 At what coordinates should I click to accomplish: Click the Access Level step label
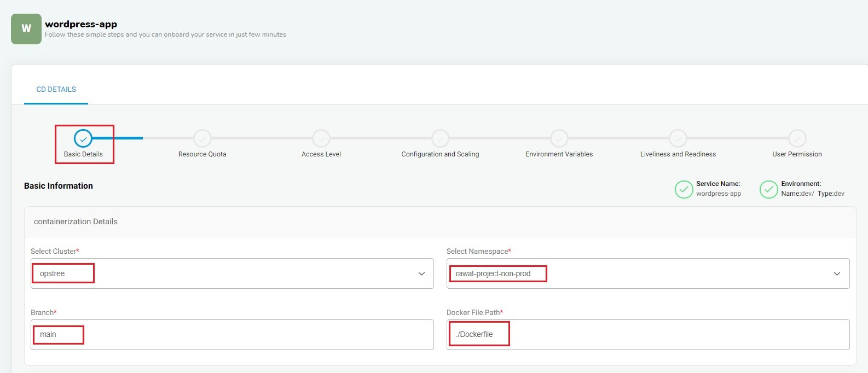[321, 154]
